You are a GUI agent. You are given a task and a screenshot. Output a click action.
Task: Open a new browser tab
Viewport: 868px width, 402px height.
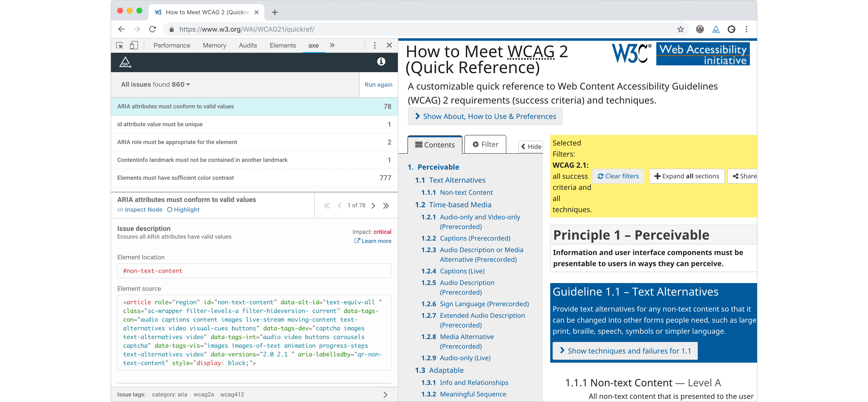pos(275,13)
